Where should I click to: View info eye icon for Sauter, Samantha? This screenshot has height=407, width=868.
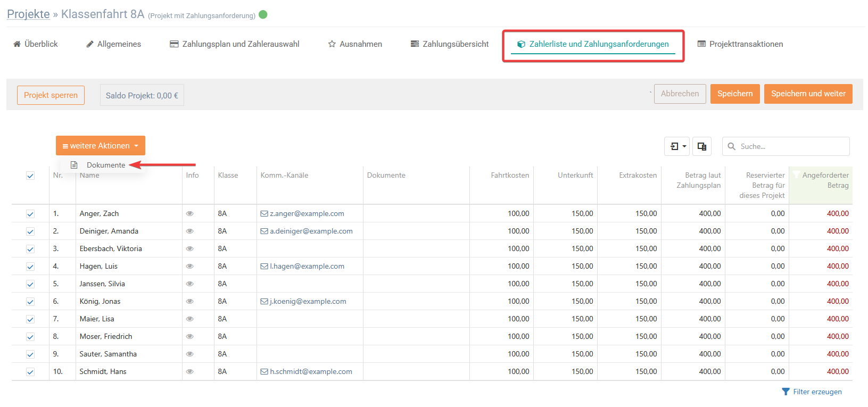pyautogui.click(x=189, y=354)
